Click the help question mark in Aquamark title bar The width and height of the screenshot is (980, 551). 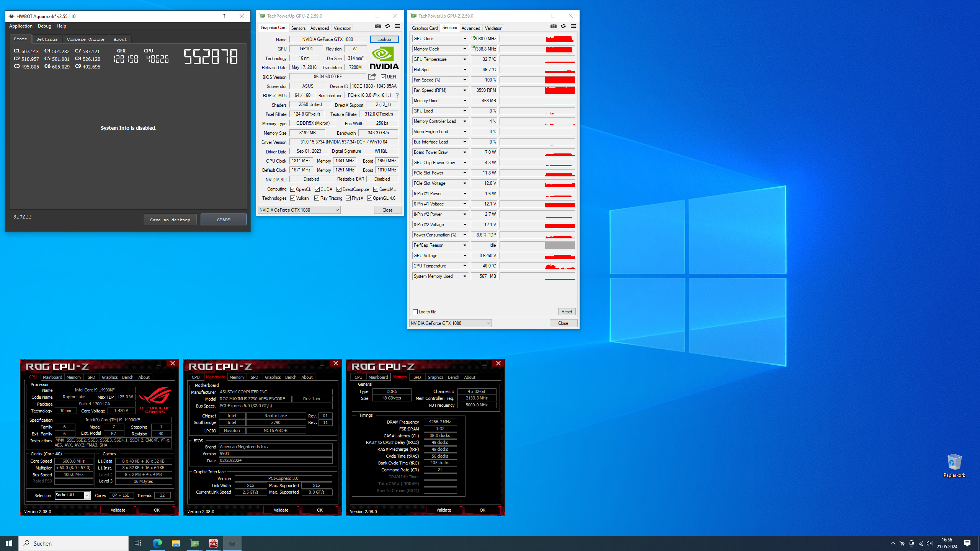point(224,16)
